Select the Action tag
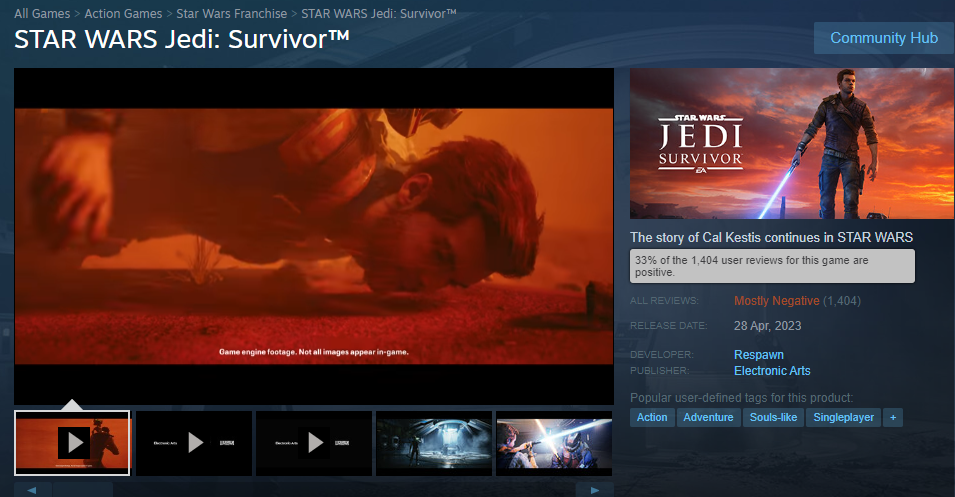This screenshot has height=497, width=955. tap(652, 417)
